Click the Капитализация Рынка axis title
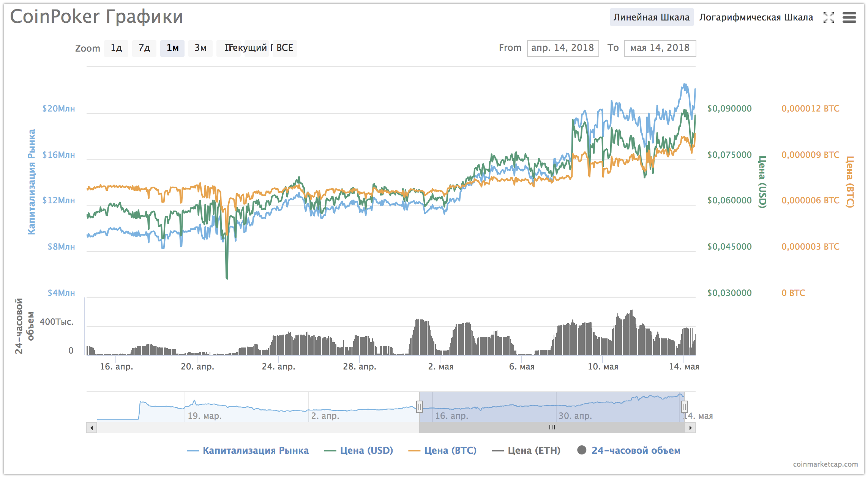 (32, 182)
